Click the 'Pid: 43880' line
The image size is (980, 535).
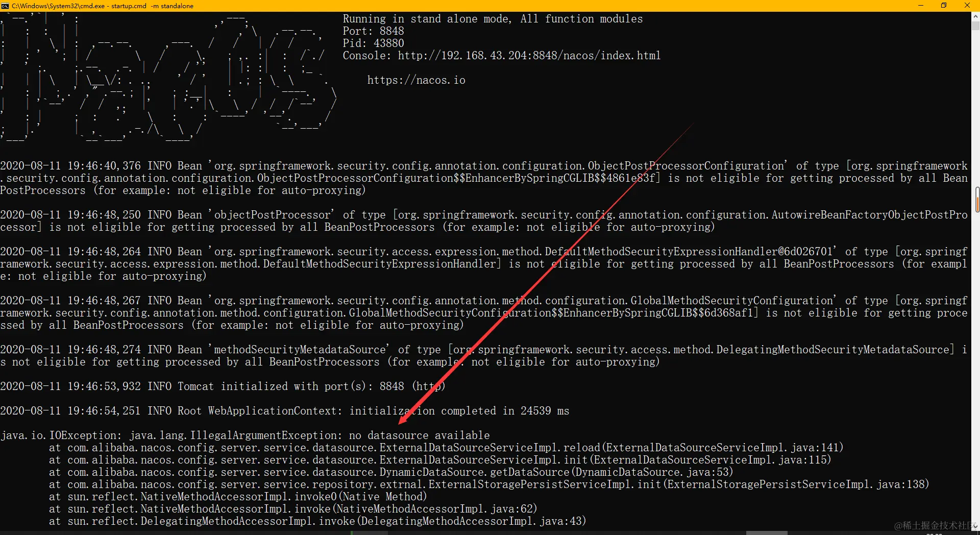[x=373, y=43]
